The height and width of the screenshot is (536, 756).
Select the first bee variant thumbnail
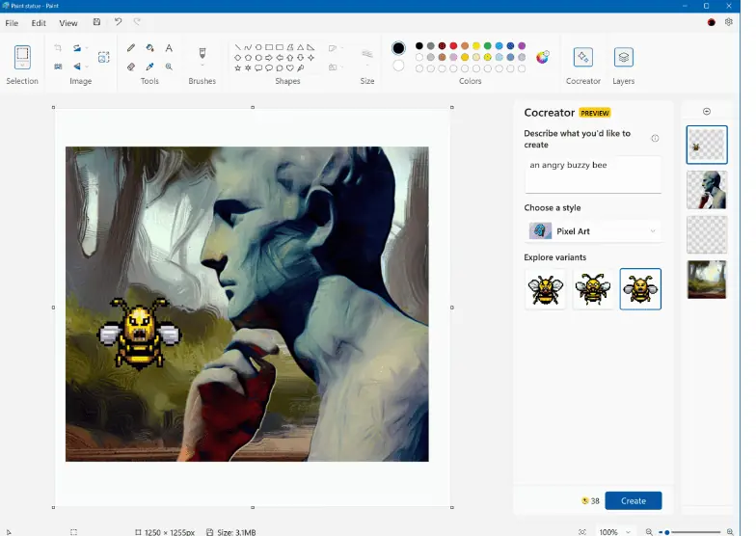click(545, 288)
